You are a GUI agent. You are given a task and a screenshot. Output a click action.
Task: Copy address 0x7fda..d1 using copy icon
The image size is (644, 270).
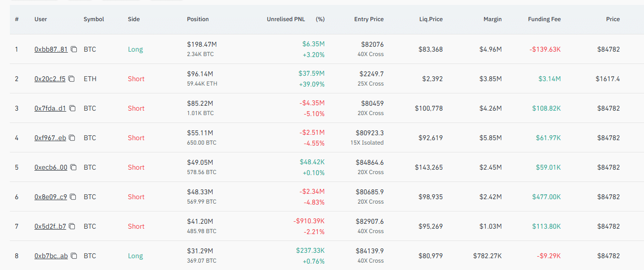click(x=72, y=108)
